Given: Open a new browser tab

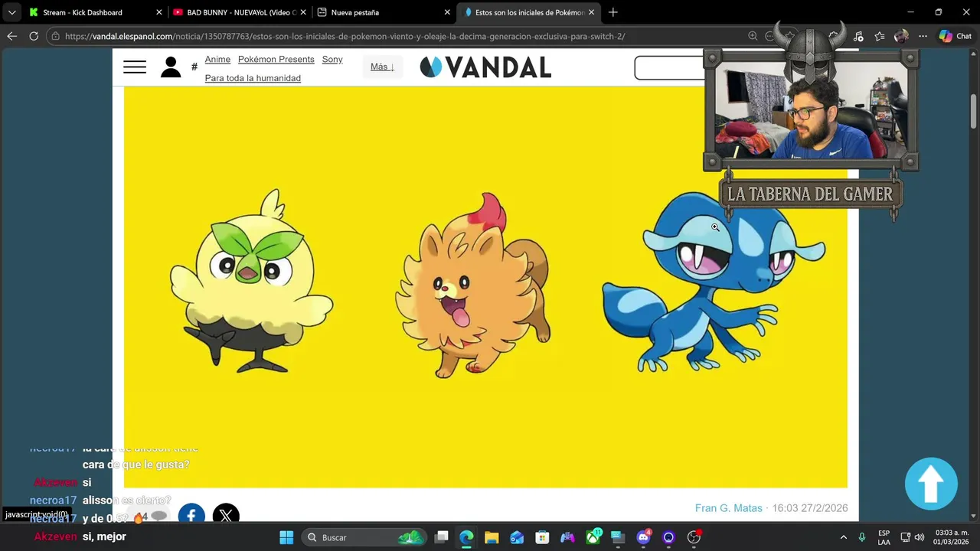Looking at the screenshot, I should [x=612, y=12].
